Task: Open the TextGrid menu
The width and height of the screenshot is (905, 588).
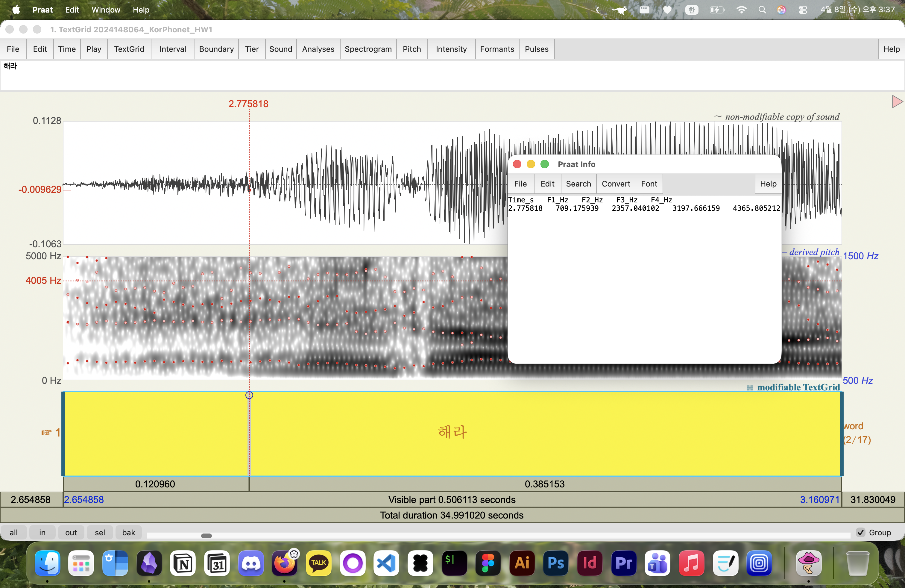Action: point(129,49)
